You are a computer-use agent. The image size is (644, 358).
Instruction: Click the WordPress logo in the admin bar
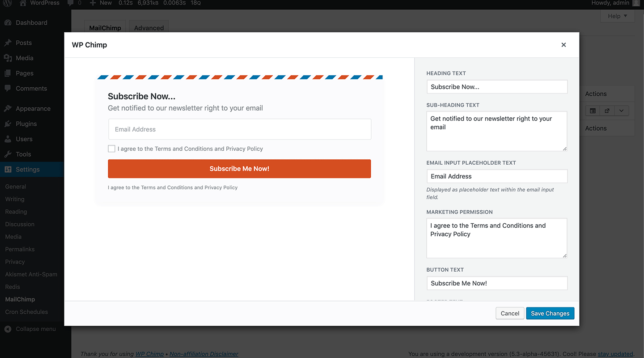click(x=8, y=3)
